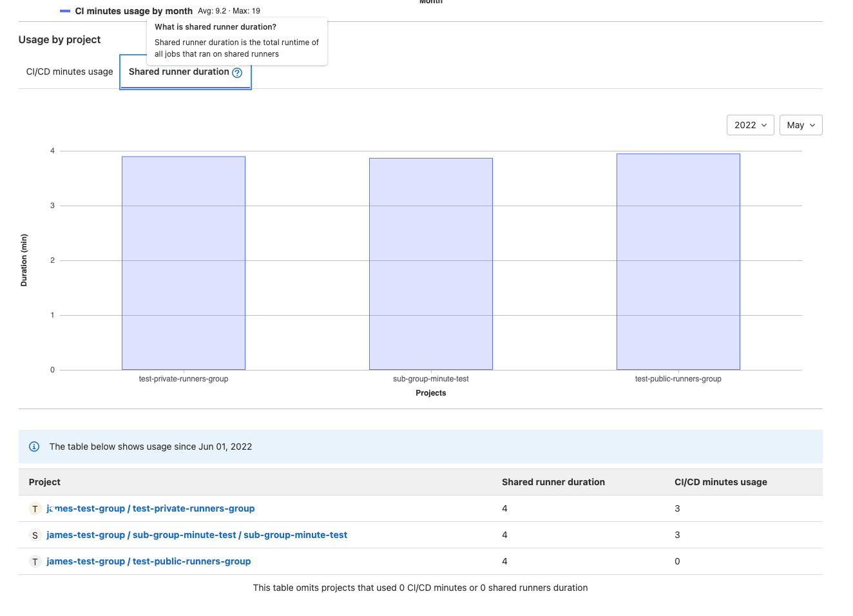Open the year dropdown showing 2022
The image size is (853, 616).
click(x=750, y=125)
